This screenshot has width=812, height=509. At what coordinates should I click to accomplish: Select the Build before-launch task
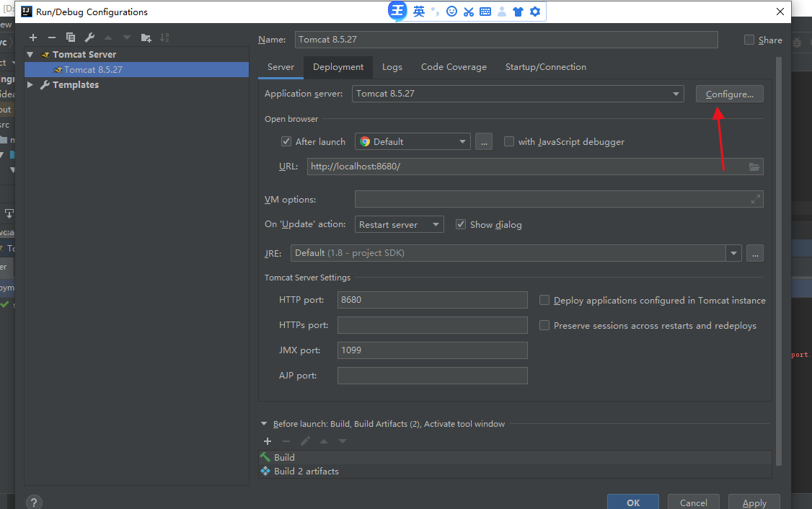[x=516, y=457]
